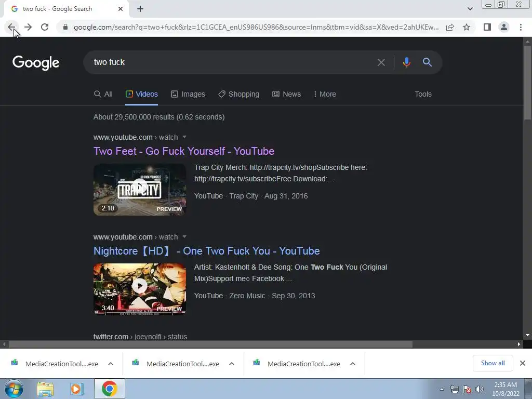Viewport: 532px width, 399px height.
Task: Launch Windows Media Player from the taskbar
Action: (x=77, y=389)
